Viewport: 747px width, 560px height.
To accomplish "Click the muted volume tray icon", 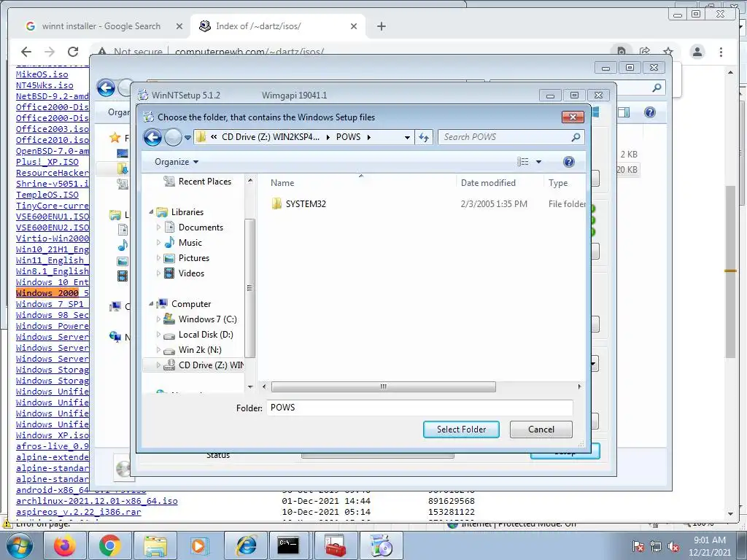I will (x=673, y=547).
